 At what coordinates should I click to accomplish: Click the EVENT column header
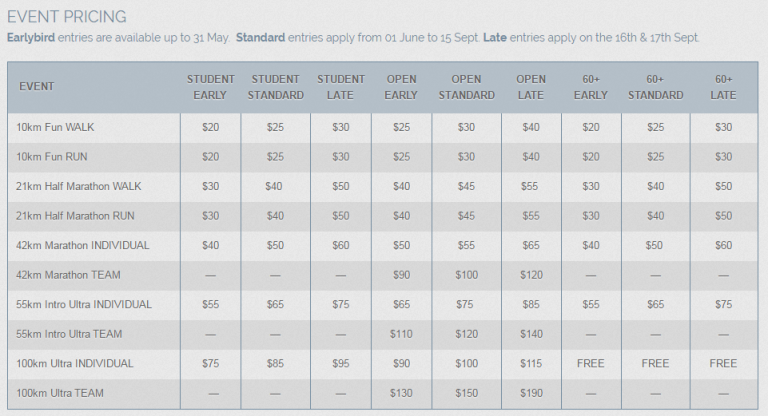(36, 87)
